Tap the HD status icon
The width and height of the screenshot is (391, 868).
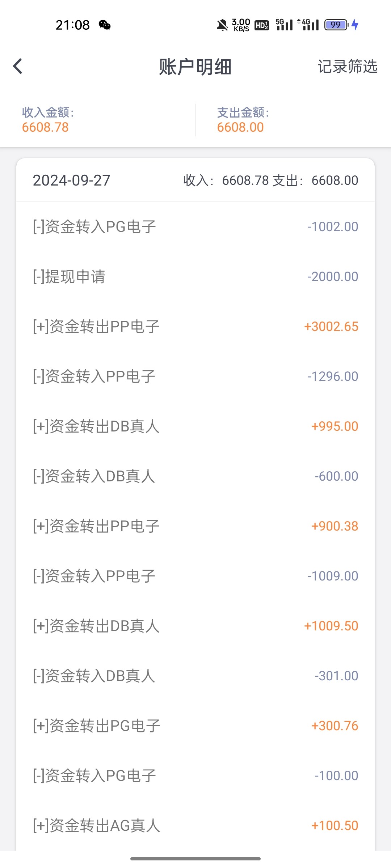tap(262, 25)
